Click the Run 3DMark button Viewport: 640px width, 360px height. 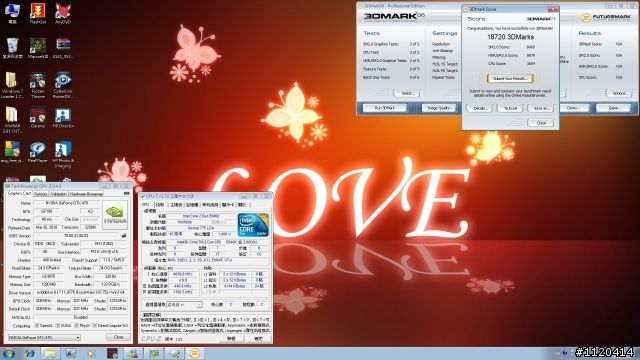click(x=384, y=108)
